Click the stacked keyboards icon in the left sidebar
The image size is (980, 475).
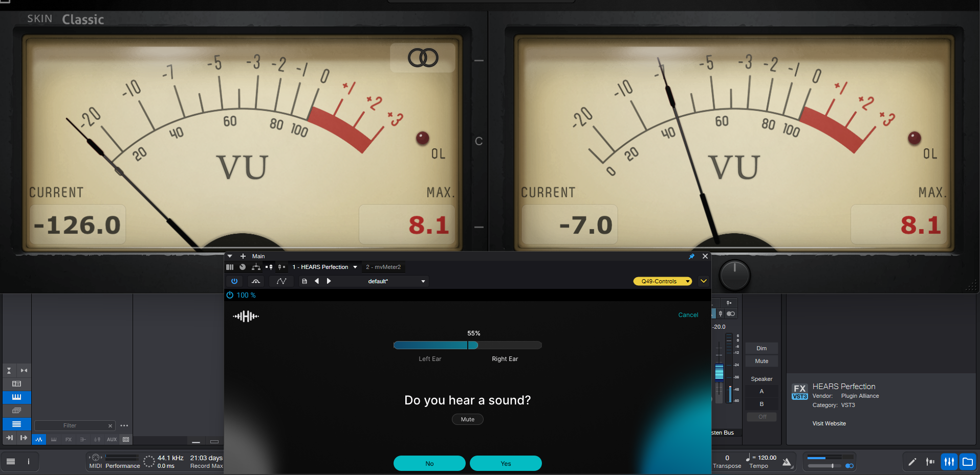(17, 411)
